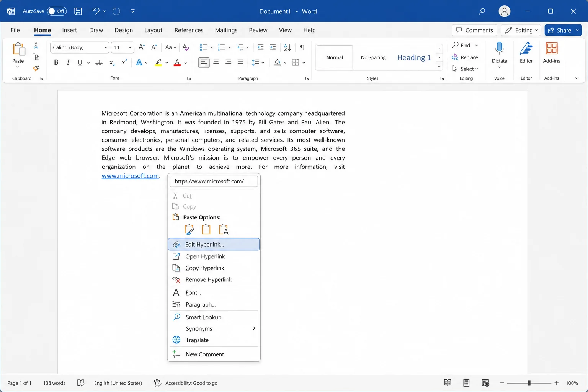This screenshot has width=588, height=392.
Task: Align paragraph text to the right
Action: (229, 62)
